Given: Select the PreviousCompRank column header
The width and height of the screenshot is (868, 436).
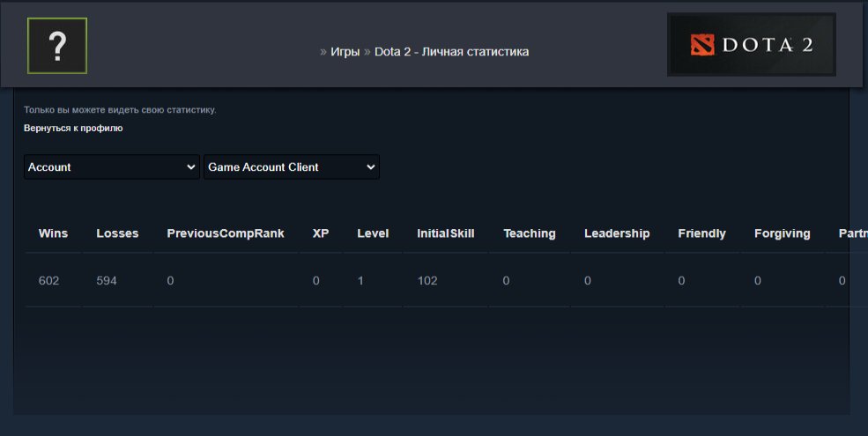Looking at the screenshot, I should coord(226,233).
